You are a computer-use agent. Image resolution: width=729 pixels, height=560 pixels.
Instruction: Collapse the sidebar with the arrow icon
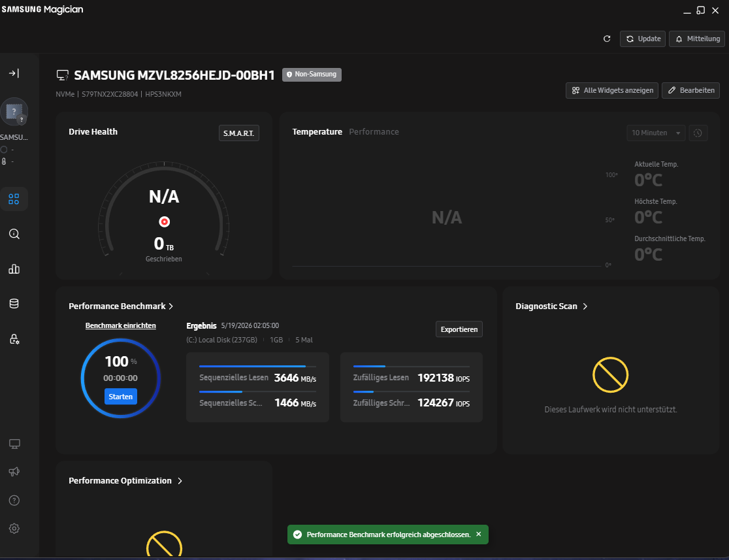(14, 73)
